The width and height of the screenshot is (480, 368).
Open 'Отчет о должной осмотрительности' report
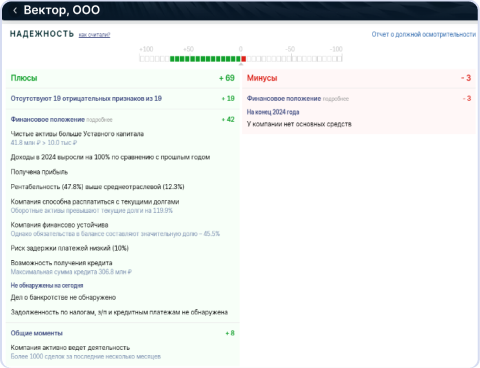tap(424, 34)
